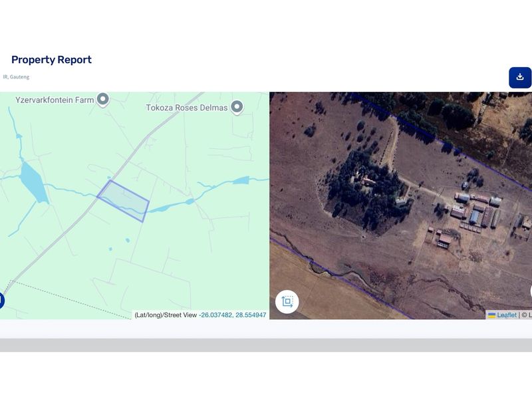The image size is (532, 399).
Task: Click the crop tool icon on the satellite view
Action: (287, 301)
